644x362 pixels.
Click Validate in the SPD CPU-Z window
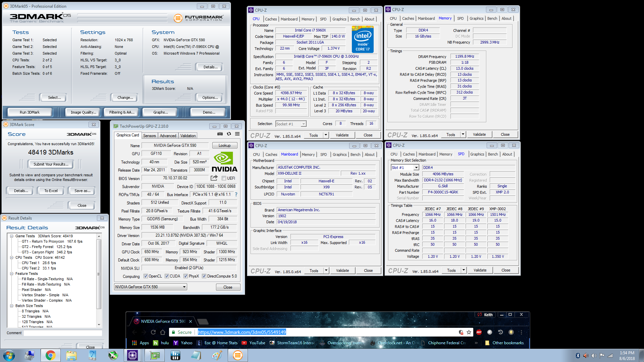(x=480, y=270)
